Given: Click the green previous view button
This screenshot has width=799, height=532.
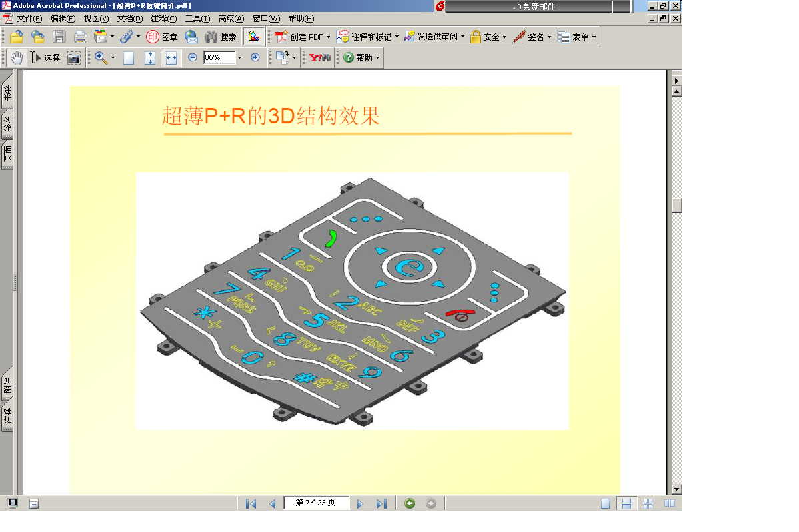Looking at the screenshot, I should pos(410,503).
